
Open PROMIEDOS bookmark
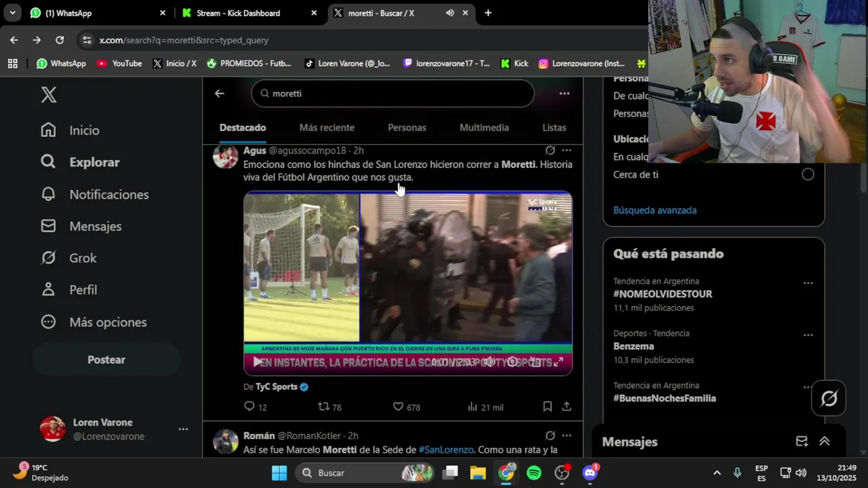tap(249, 63)
